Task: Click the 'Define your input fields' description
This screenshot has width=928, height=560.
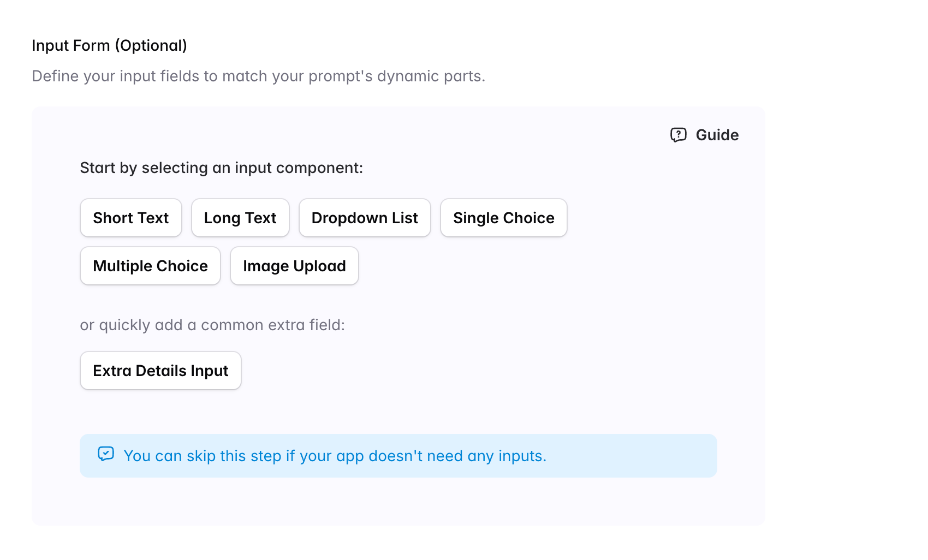Action: pos(258,76)
